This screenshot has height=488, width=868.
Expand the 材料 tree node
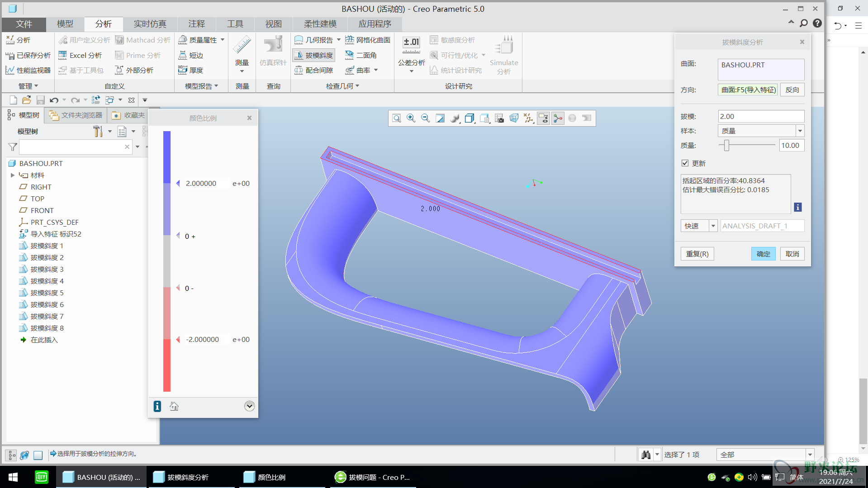point(13,175)
